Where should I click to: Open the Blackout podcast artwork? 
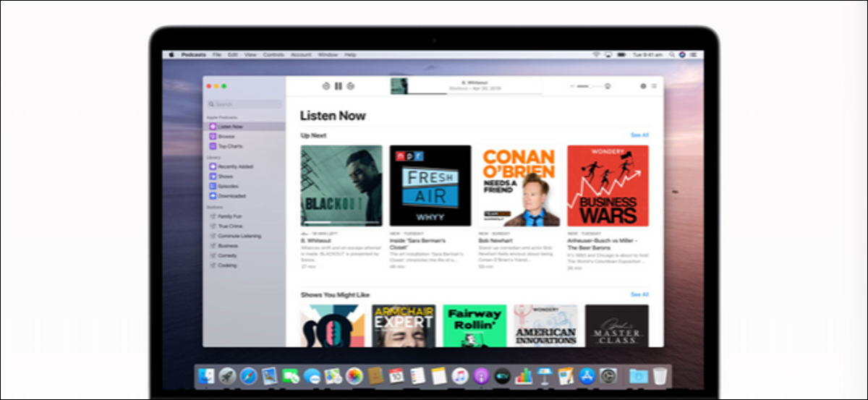pyautogui.click(x=341, y=186)
